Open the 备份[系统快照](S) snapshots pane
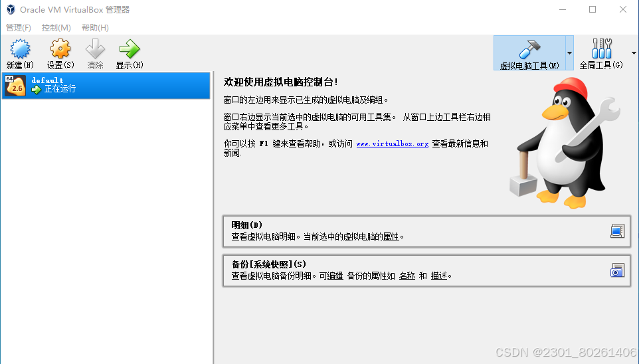Screen dimensions: 639x364 click(x=426, y=270)
